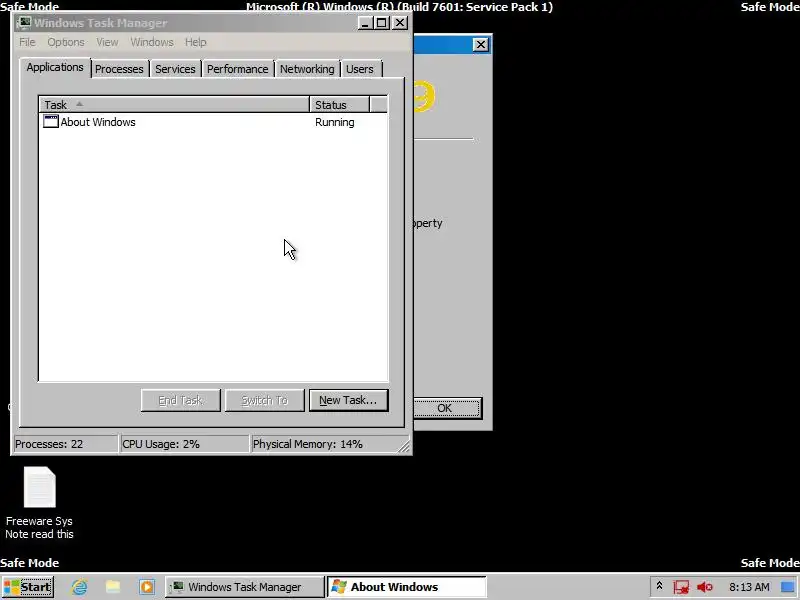Click the network status tray icon
The height and width of the screenshot is (600, 800).
pos(681,587)
